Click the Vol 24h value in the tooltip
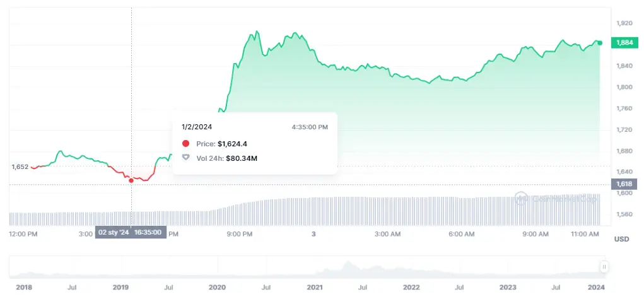The height and width of the screenshot is (304, 644). pyautogui.click(x=242, y=158)
